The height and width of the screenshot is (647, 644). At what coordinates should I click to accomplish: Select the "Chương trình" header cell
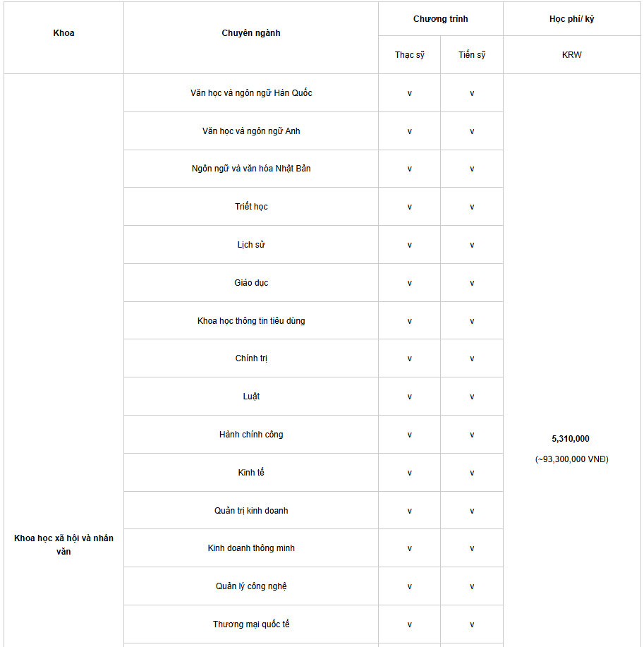pyautogui.click(x=440, y=19)
